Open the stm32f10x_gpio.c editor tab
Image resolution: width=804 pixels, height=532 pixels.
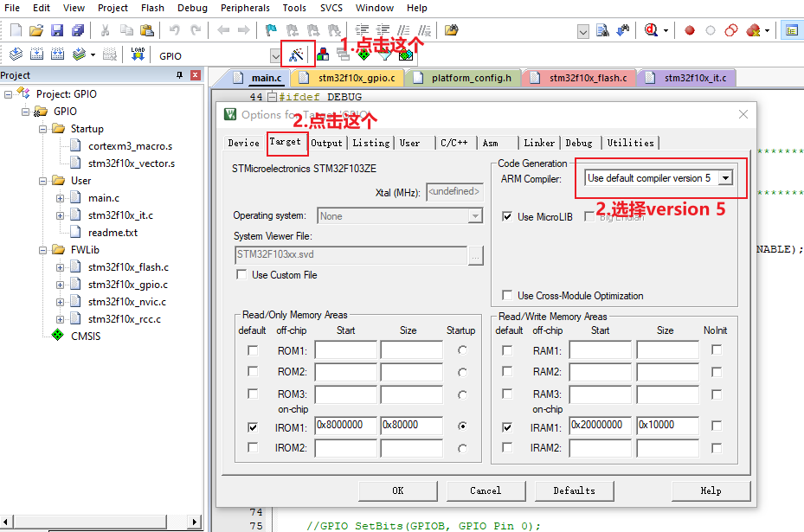[x=349, y=78]
